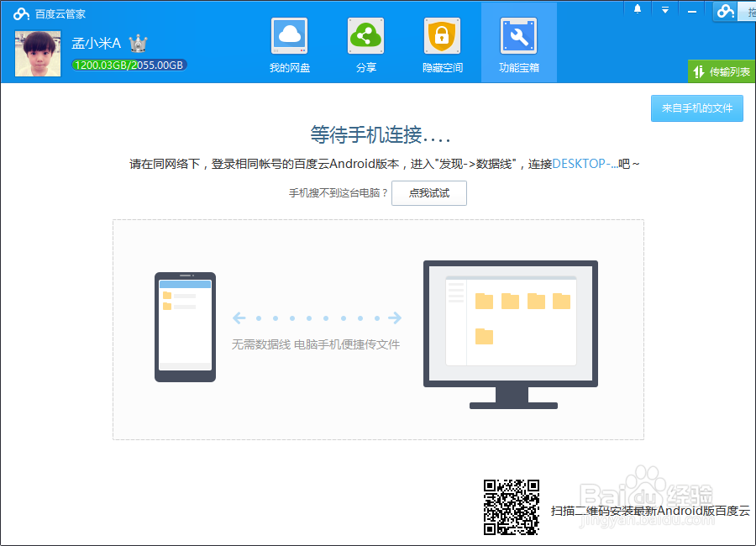The width and height of the screenshot is (756, 546).
Task: Open the title bar dropdown menu arrow
Action: pos(665,10)
